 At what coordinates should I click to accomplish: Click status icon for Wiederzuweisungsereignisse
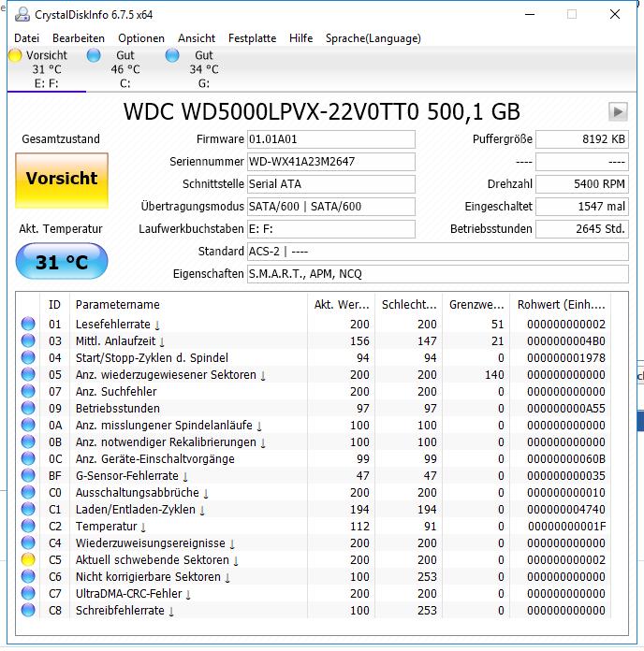28,542
